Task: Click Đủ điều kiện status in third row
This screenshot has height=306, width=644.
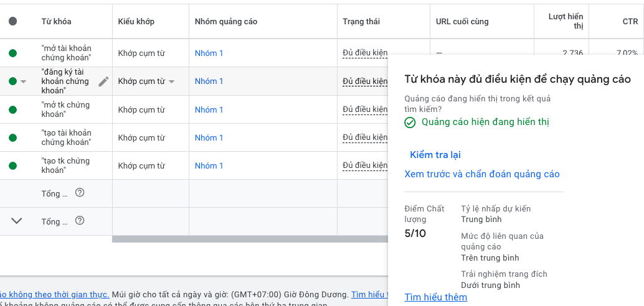Action: point(365,110)
